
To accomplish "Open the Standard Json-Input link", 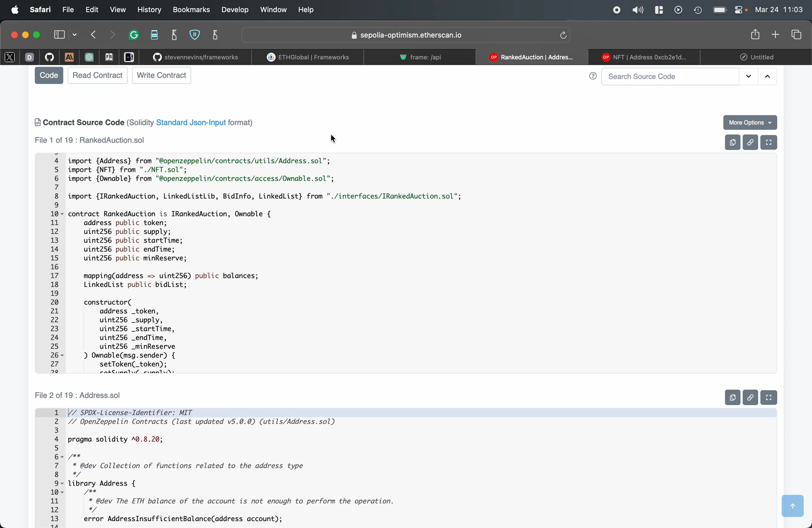I will [x=191, y=122].
